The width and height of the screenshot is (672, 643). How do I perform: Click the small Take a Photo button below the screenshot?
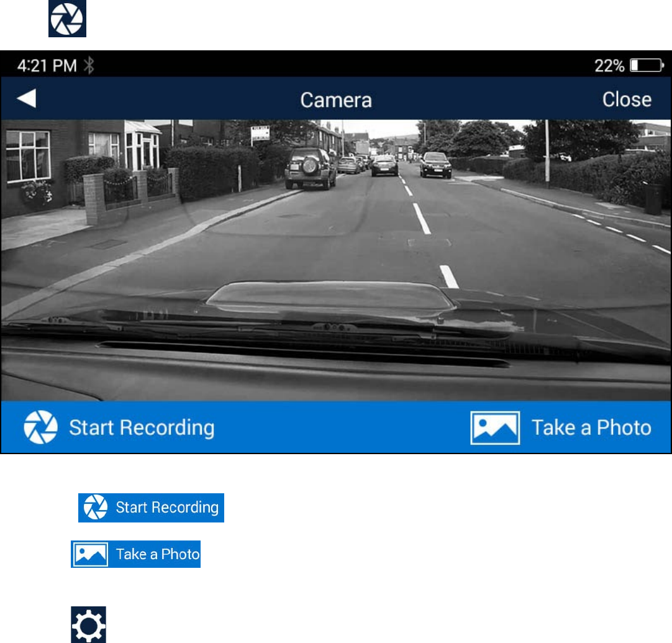(135, 554)
